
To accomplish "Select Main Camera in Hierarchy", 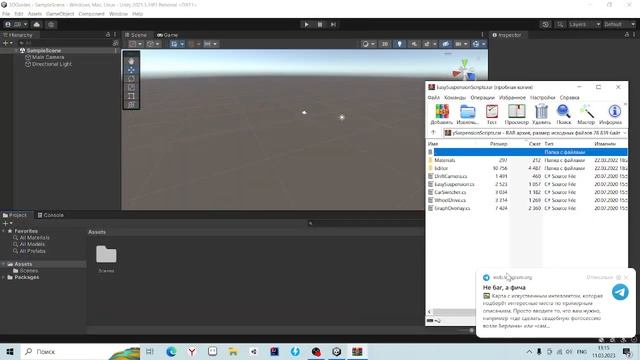I will [48, 57].
